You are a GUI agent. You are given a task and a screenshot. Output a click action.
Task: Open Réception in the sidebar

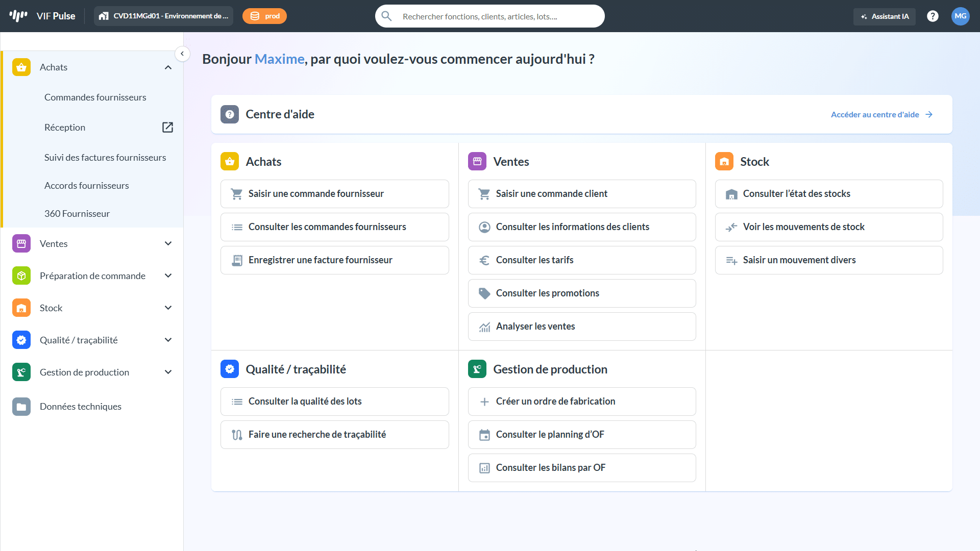click(x=65, y=128)
